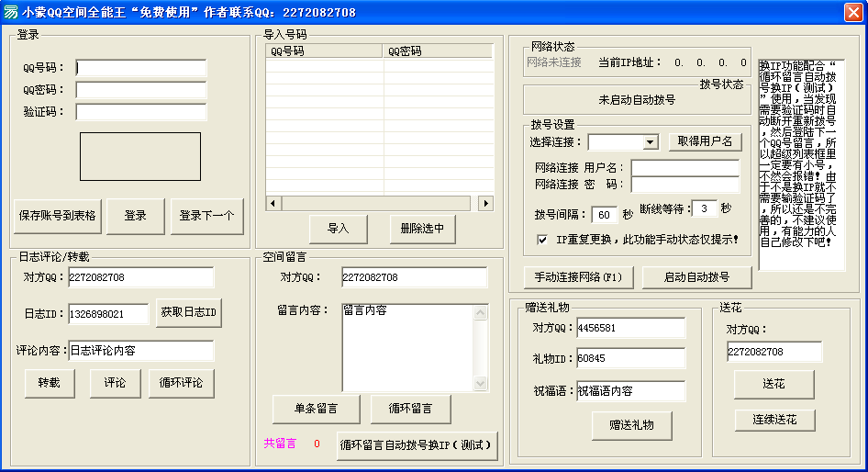Click the 换IP功能 description text box
This screenshot has width=868, height=472.
coord(801,164)
